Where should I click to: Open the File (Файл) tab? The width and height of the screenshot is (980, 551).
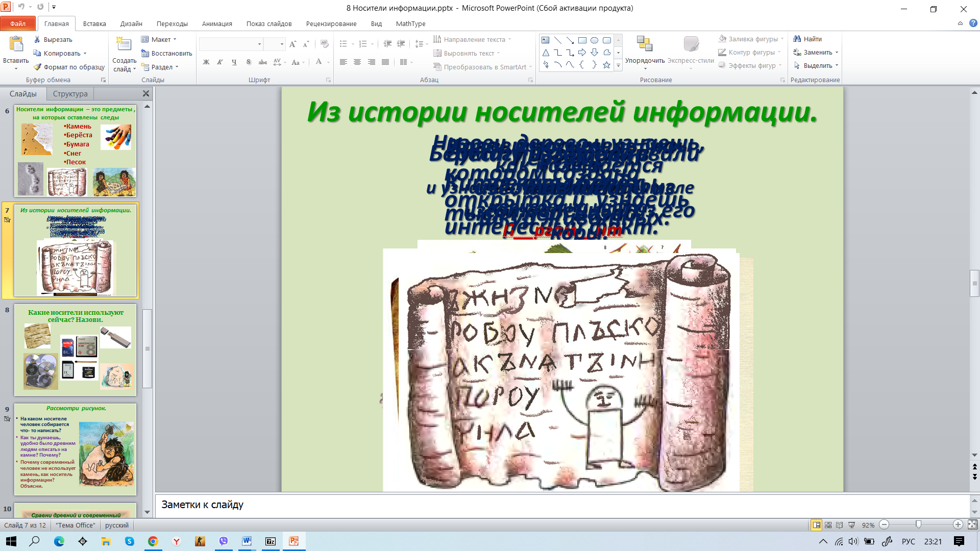pyautogui.click(x=18, y=23)
